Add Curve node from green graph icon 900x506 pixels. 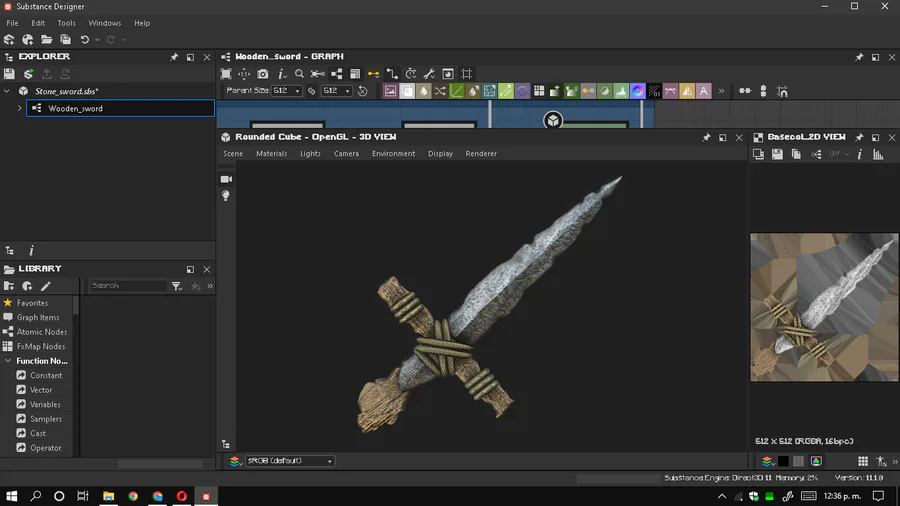coord(456,91)
